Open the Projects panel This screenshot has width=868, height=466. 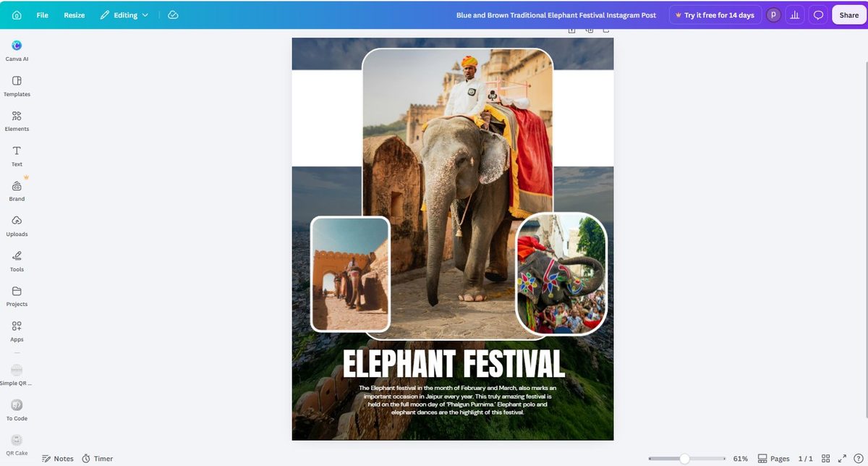(x=17, y=297)
